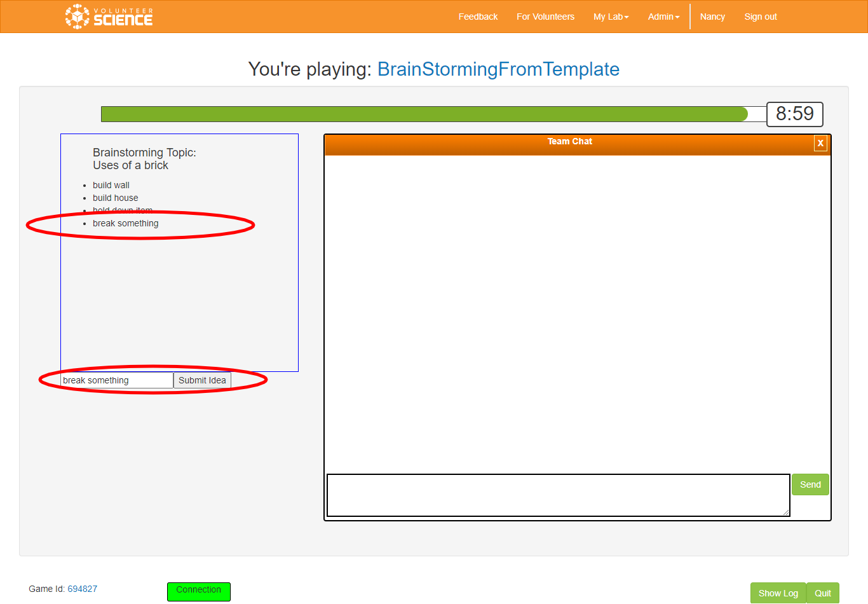The width and height of the screenshot is (868, 604).
Task: Click inside the team chat message box
Action: [558, 495]
